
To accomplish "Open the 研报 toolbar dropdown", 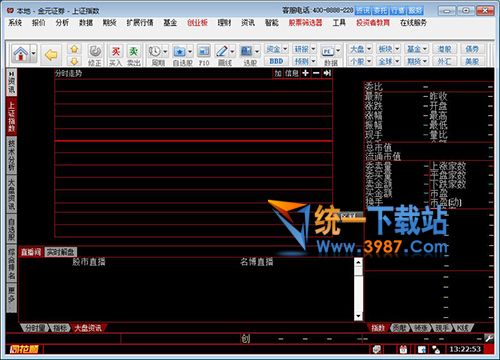I will (304, 49).
